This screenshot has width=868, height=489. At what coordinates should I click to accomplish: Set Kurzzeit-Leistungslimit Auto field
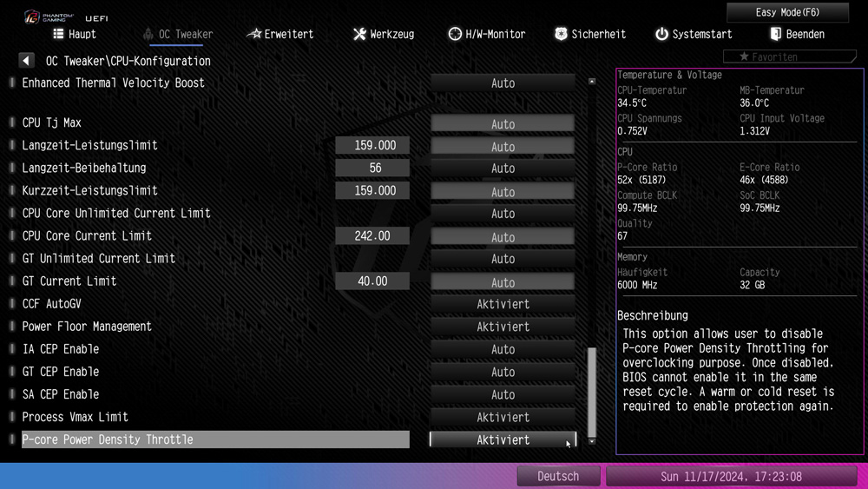503,192
